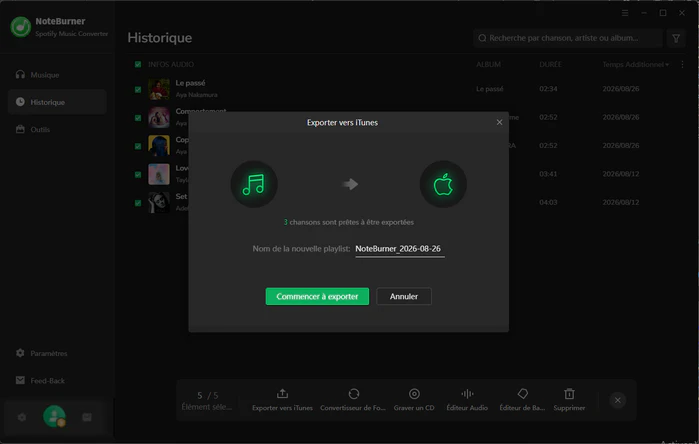Close the Exporter vers iTunes dialog
The image size is (699, 444).
499,122
